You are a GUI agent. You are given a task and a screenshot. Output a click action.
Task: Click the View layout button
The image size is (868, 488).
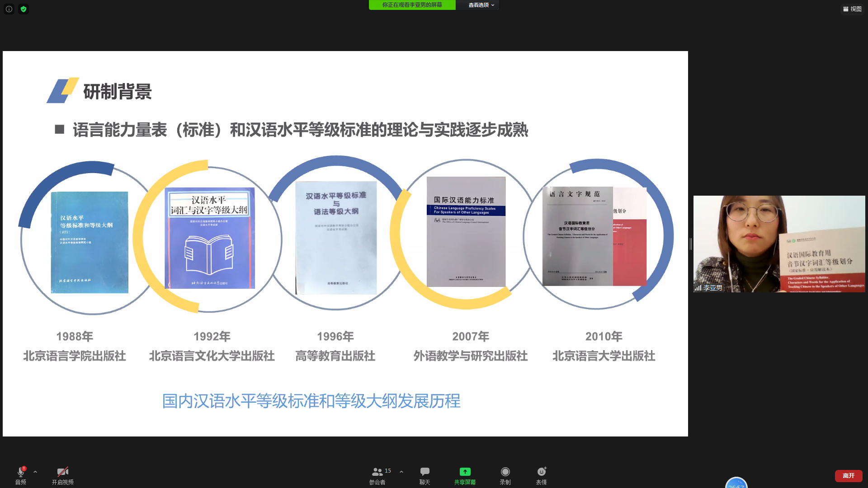coord(852,9)
